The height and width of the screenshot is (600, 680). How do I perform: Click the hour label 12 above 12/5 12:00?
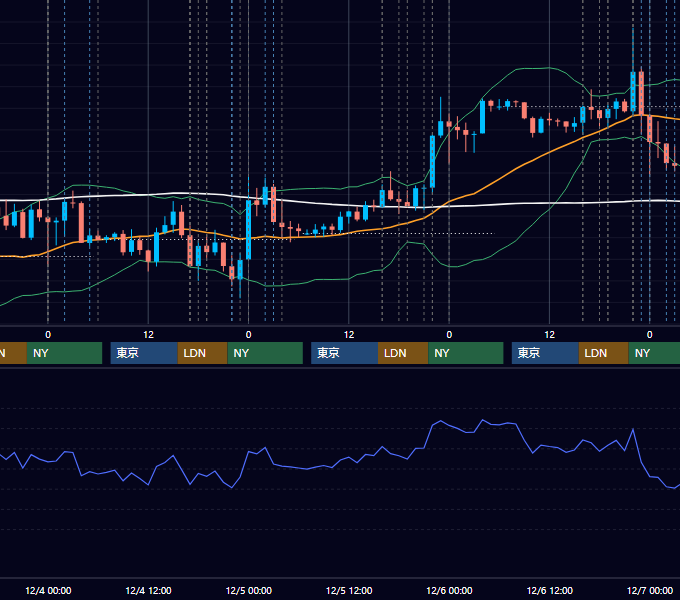[349, 335]
